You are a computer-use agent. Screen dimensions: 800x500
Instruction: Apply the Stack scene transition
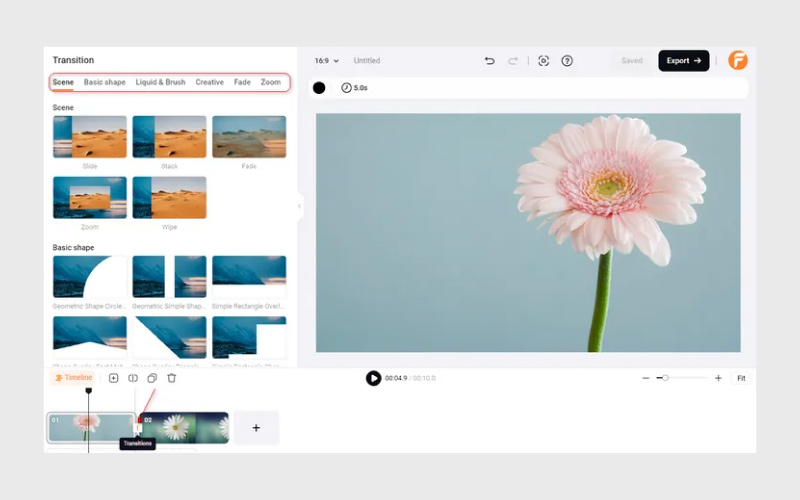[169, 137]
